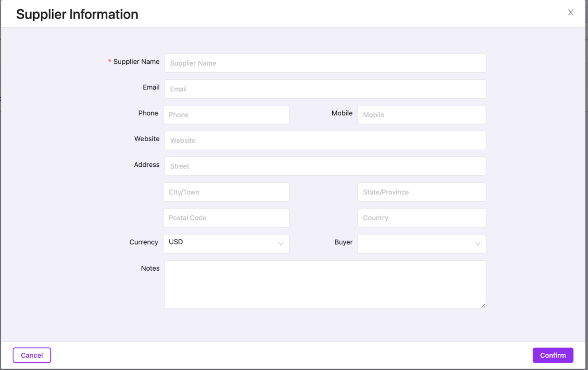Select the State/Province input field
The image size is (588, 370).
(422, 192)
